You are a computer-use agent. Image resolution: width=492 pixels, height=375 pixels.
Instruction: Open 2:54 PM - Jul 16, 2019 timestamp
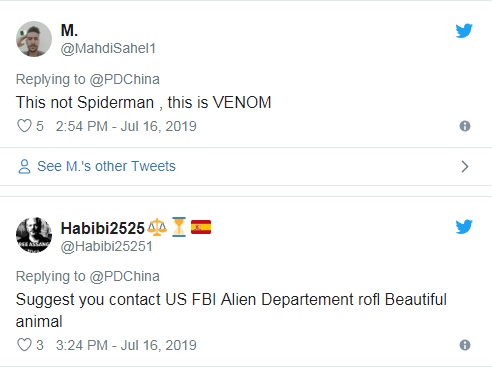pyautogui.click(x=126, y=126)
